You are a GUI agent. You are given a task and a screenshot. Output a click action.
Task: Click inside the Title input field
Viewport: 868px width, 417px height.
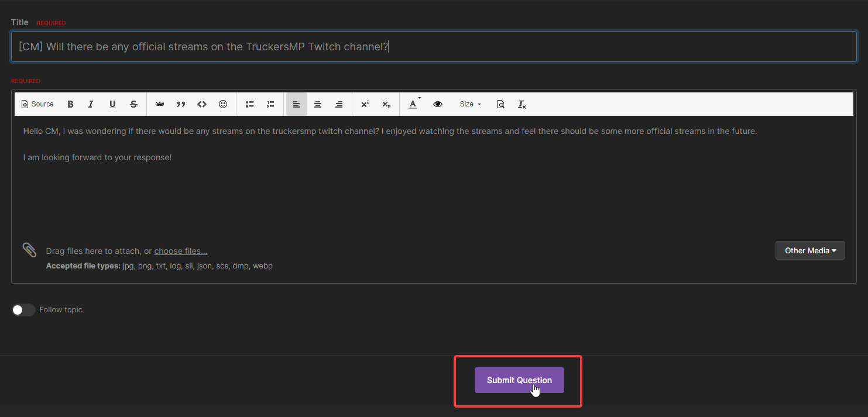433,46
